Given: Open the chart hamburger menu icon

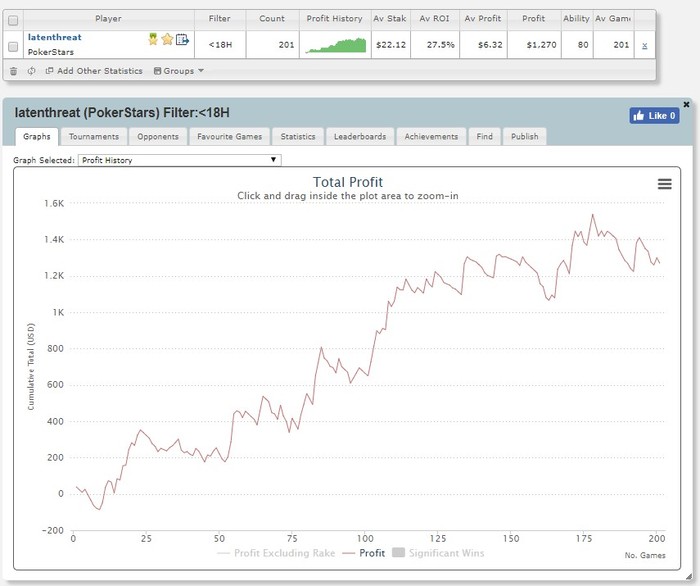Looking at the screenshot, I should [x=665, y=184].
